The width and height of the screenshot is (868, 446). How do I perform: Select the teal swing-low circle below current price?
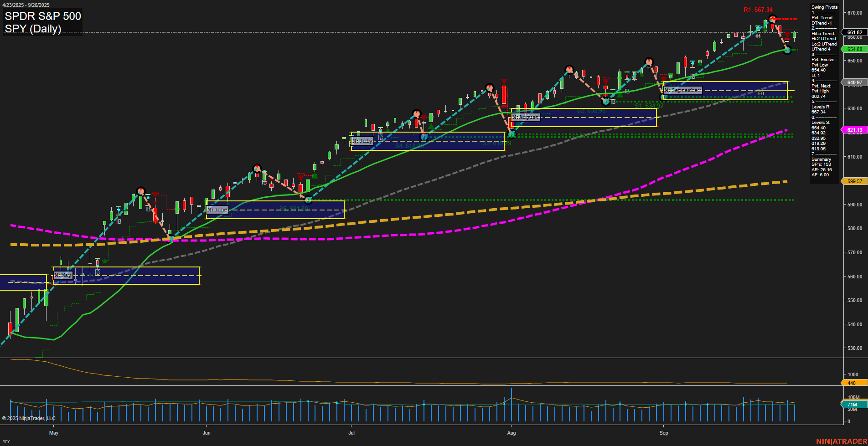(x=787, y=50)
